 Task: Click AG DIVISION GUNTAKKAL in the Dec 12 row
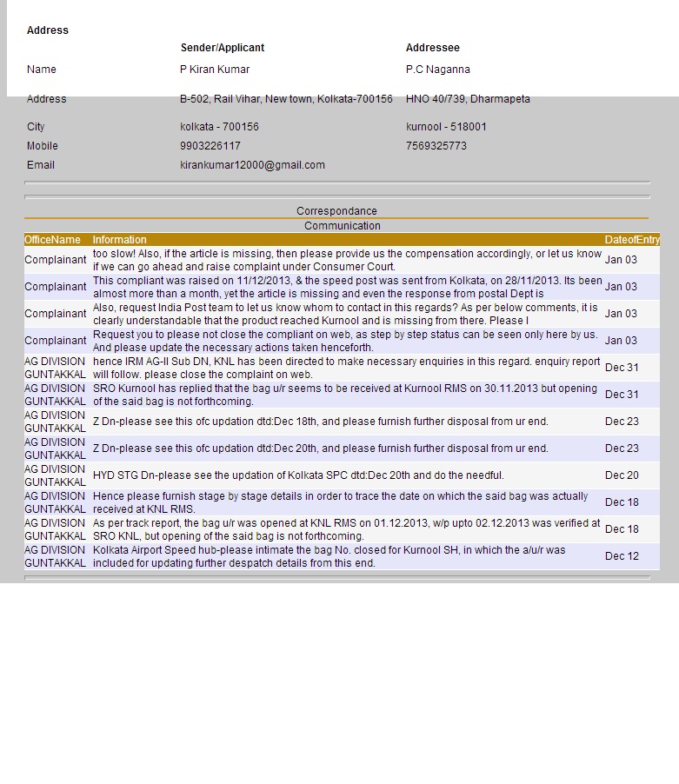click(55, 556)
